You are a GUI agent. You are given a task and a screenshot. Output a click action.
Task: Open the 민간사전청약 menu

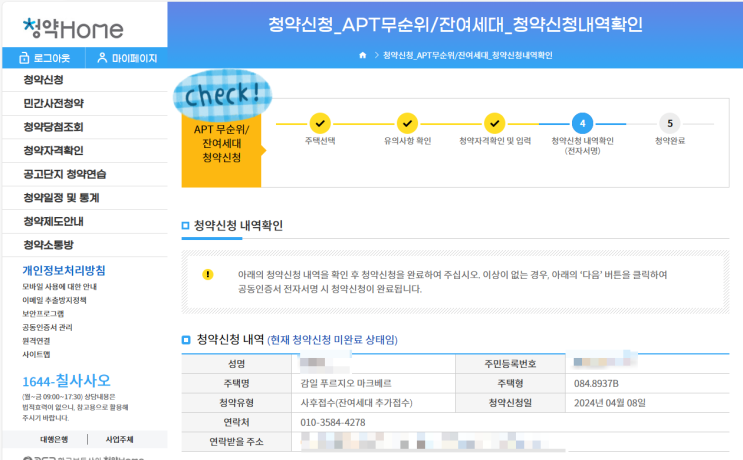coord(85,103)
